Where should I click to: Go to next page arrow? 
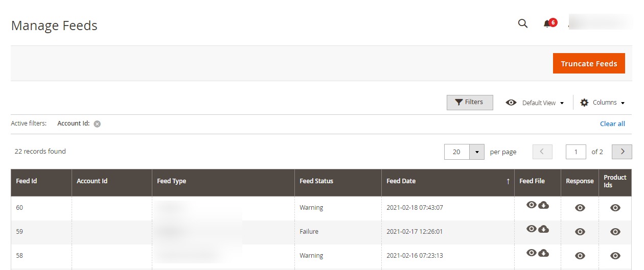pyautogui.click(x=622, y=152)
